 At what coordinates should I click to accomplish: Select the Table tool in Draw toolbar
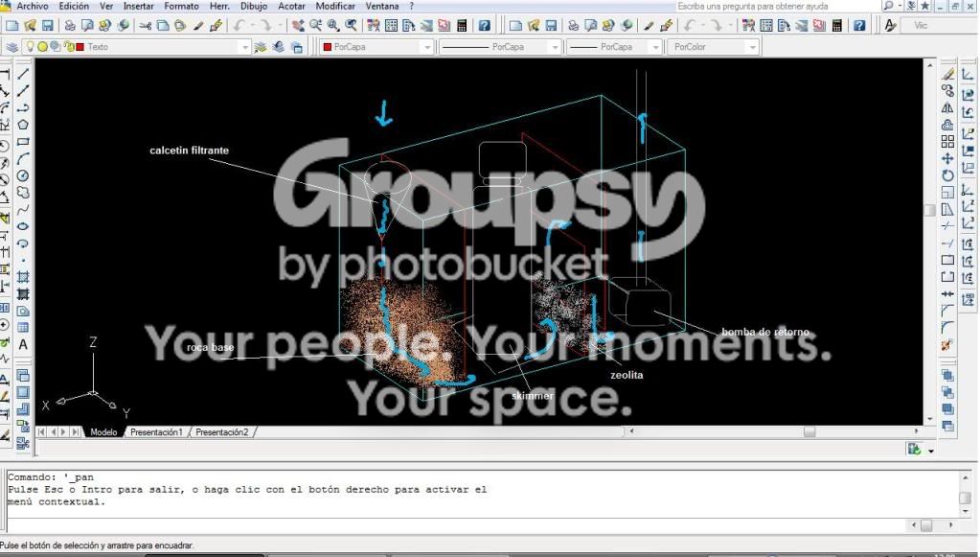(23, 328)
